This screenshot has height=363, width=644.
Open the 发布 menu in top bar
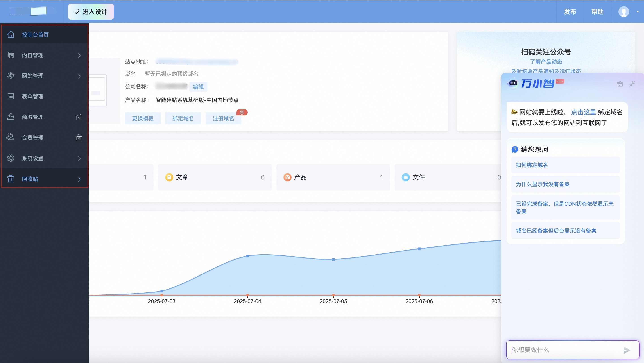pos(570,11)
